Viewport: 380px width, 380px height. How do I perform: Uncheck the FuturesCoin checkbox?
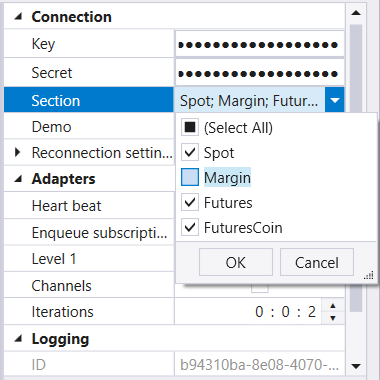click(190, 227)
